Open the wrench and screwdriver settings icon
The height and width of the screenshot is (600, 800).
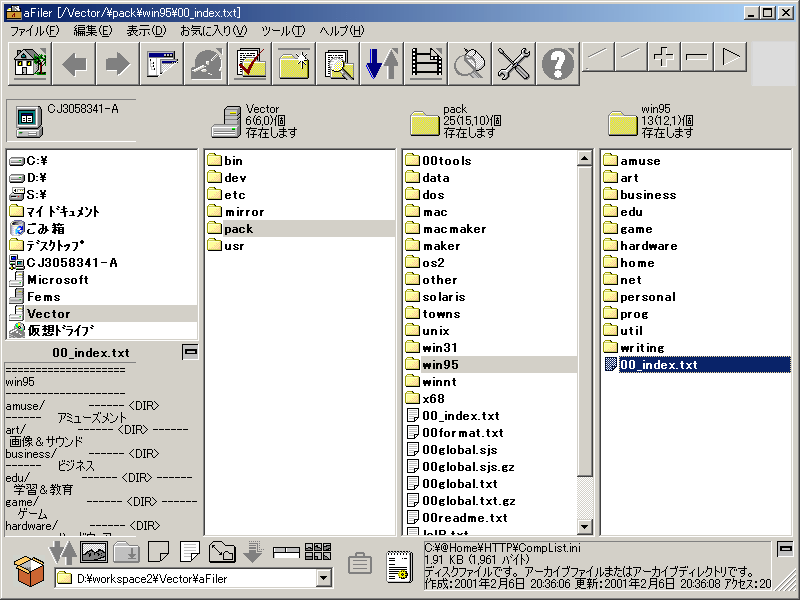512,63
